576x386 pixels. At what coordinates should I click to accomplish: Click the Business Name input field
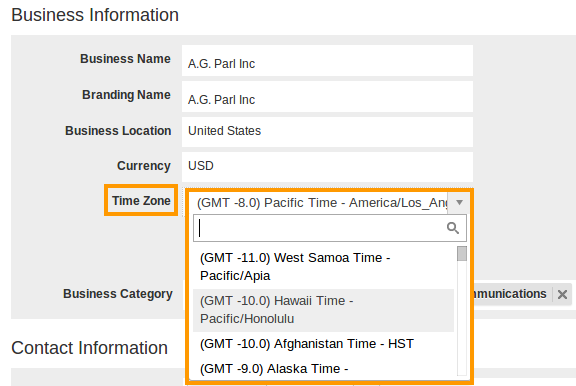[x=327, y=61]
